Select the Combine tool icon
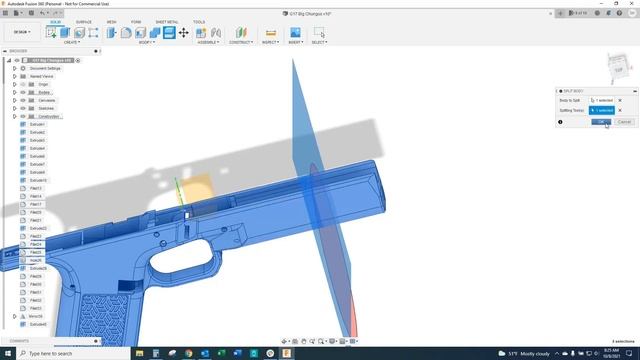Screen dimensions: 640x360 pyautogui.click(x=155, y=32)
